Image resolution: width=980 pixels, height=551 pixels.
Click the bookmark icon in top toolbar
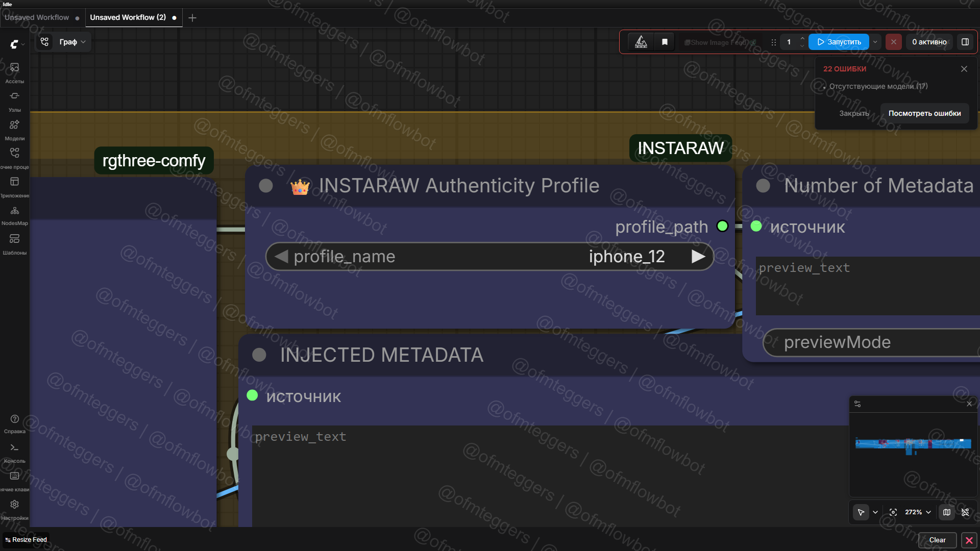click(665, 42)
